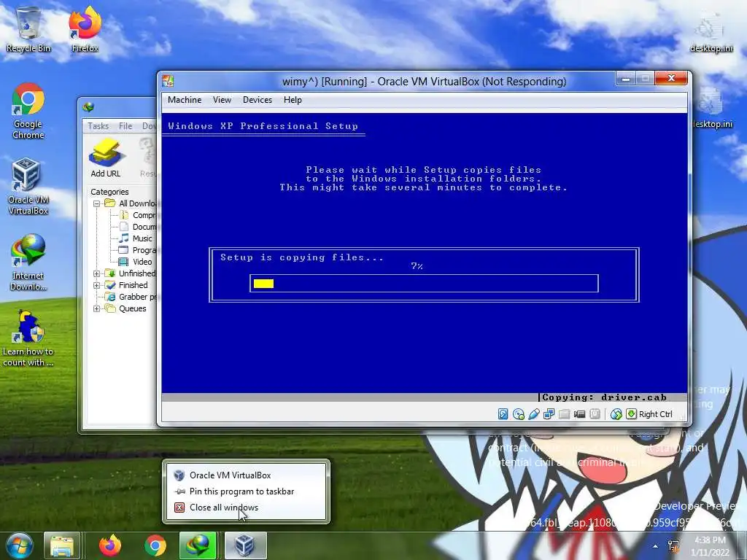Click the network adapters icon in VirtualBox status bar
This screenshot has height=560, width=747.
[x=549, y=414]
